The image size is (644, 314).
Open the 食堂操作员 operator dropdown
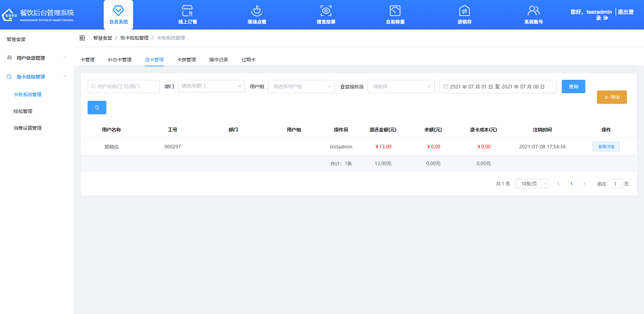click(x=401, y=86)
